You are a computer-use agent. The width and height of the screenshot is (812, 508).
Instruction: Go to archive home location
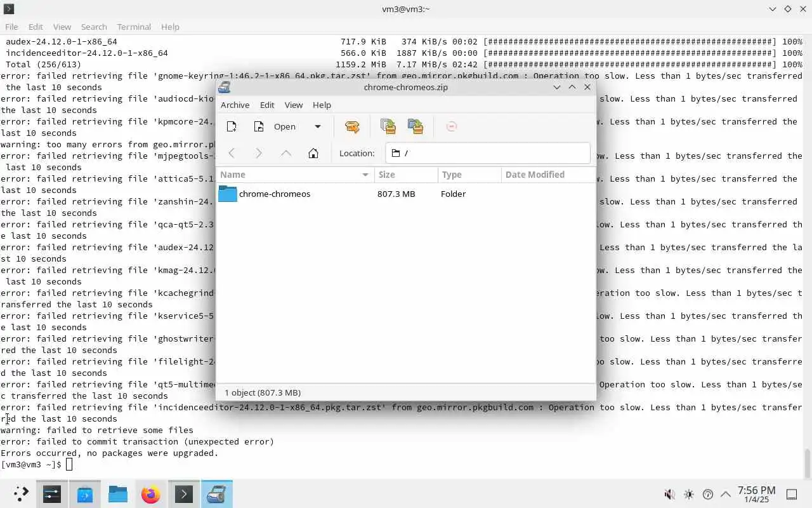pyautogui.click(x=313, y=153)
